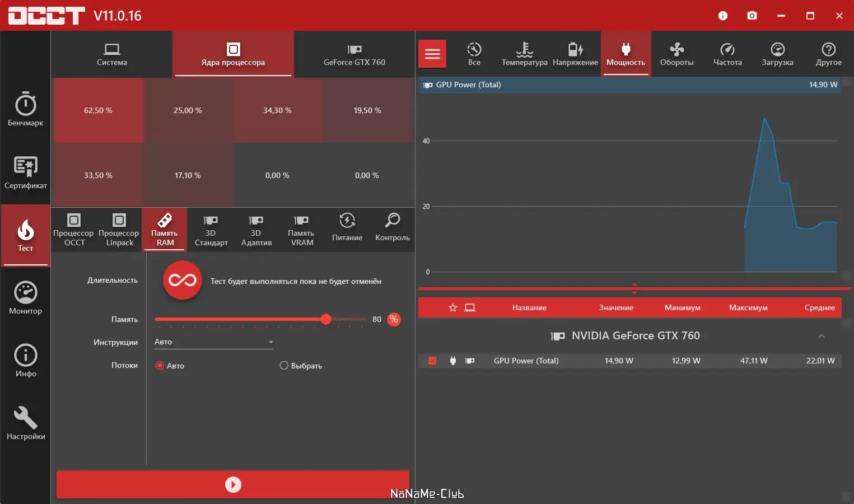The width and height of the screenshot is (854, 504).
Task: Click the memory value 80 field
Action: click(x=377, y=319)
